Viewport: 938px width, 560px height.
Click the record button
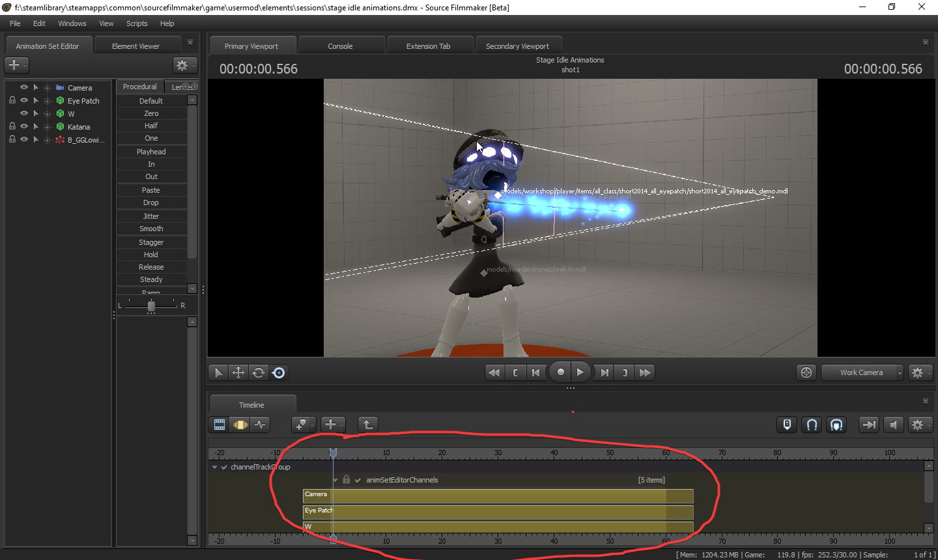560,372
